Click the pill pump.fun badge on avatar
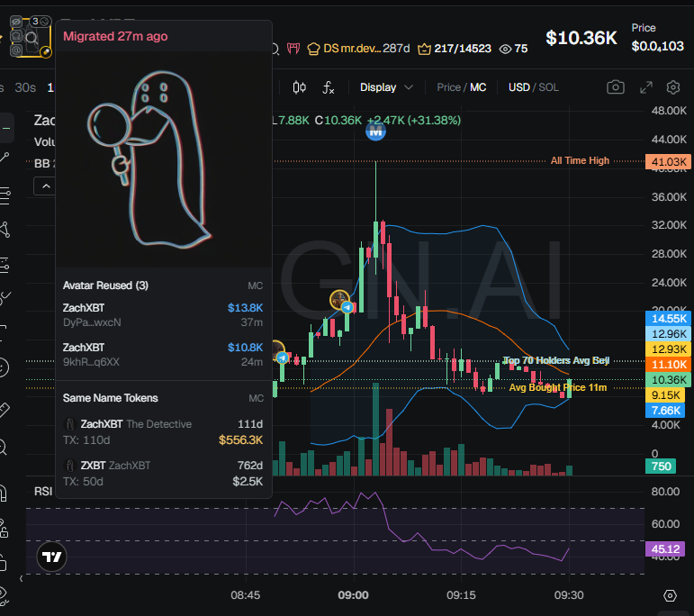The height and width of the screenshot is (616, 694). (x=46, y=52)
